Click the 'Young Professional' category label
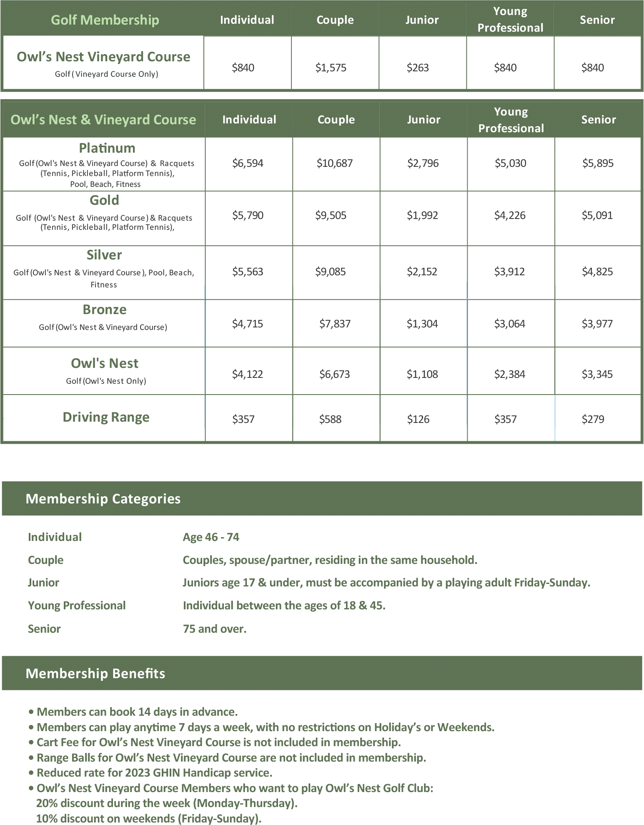644x825 pixels. [x=77, y=606]
